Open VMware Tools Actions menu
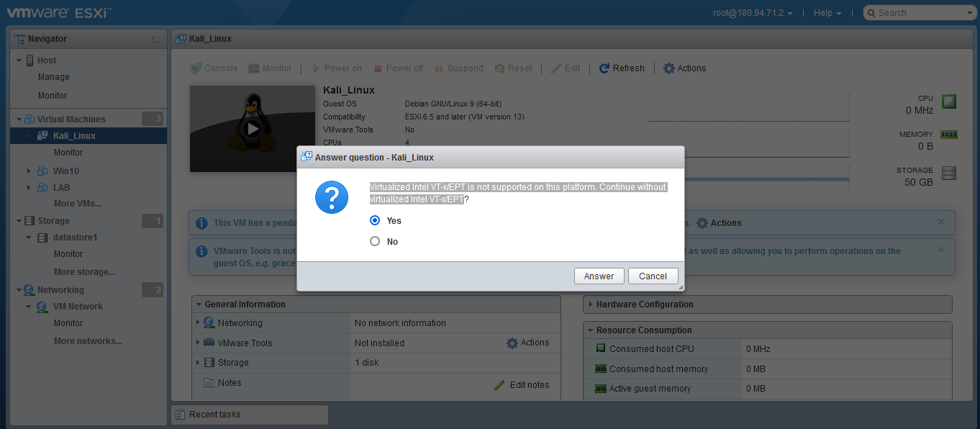This screenshot has height=429, width=980. pyautogui.click(x=527, y=343)
